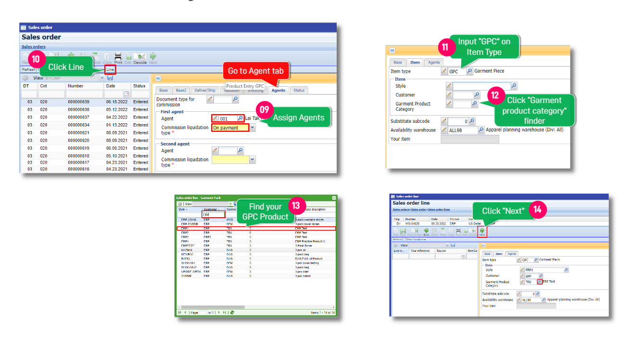Follow the Sales orders breadcrumb link
644x339 pixels.
[x=33, y=47]
